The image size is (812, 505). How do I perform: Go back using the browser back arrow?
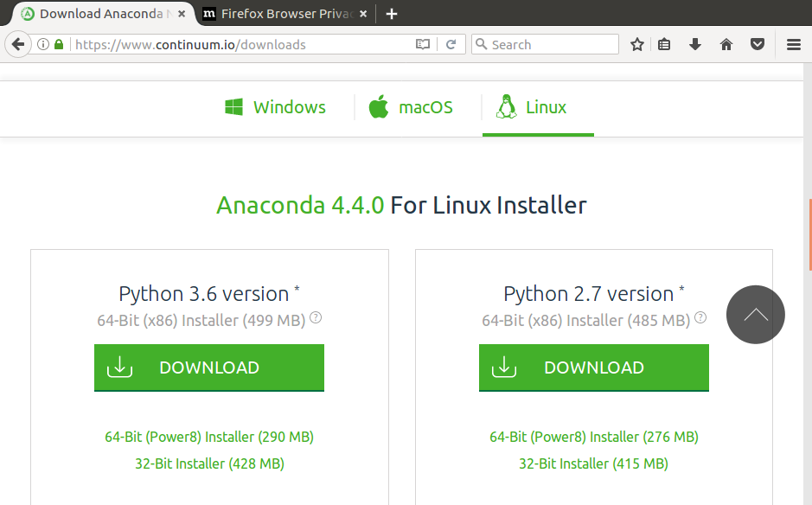(x=18, y=45)
